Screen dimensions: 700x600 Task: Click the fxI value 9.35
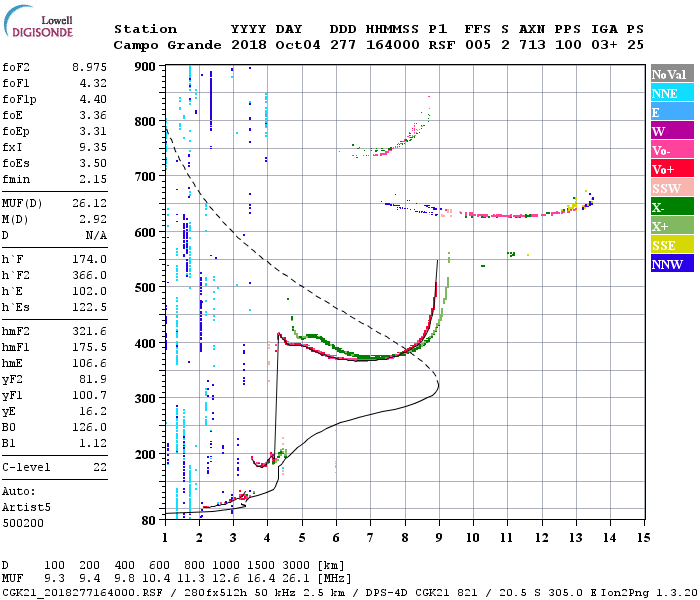[93, 147]
